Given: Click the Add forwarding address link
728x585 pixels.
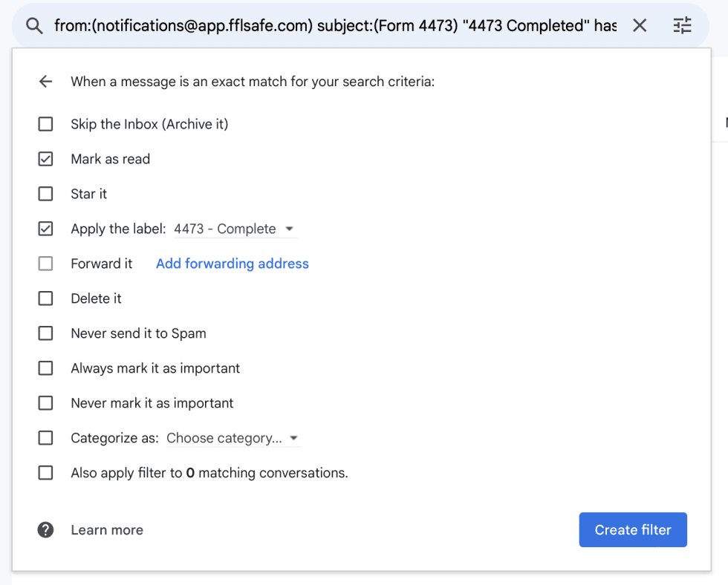Looking at the screenshot, I should (232, 264).
